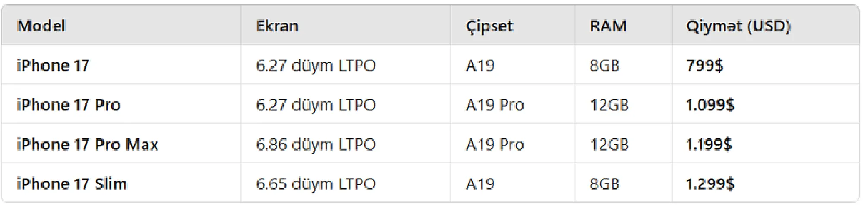Click iPhone 17 Slim's 8GB RAM cell

pos(604,184)
